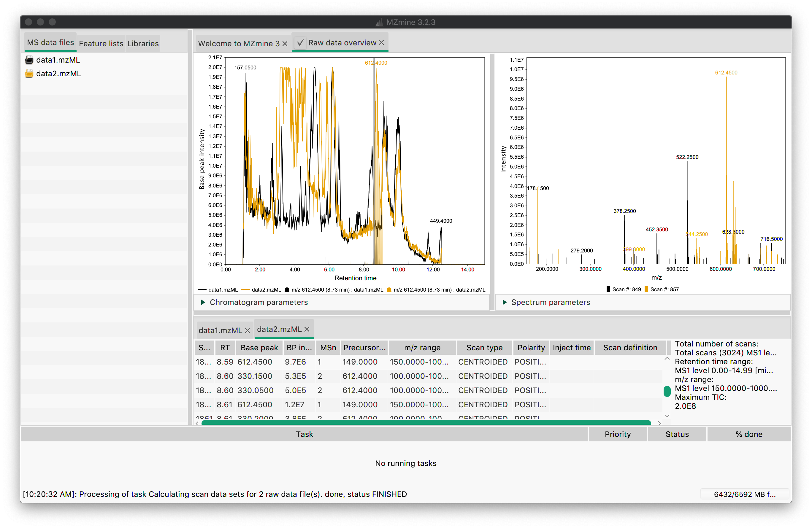Click the Scan #1849 black legend marker

pos(608,290)
